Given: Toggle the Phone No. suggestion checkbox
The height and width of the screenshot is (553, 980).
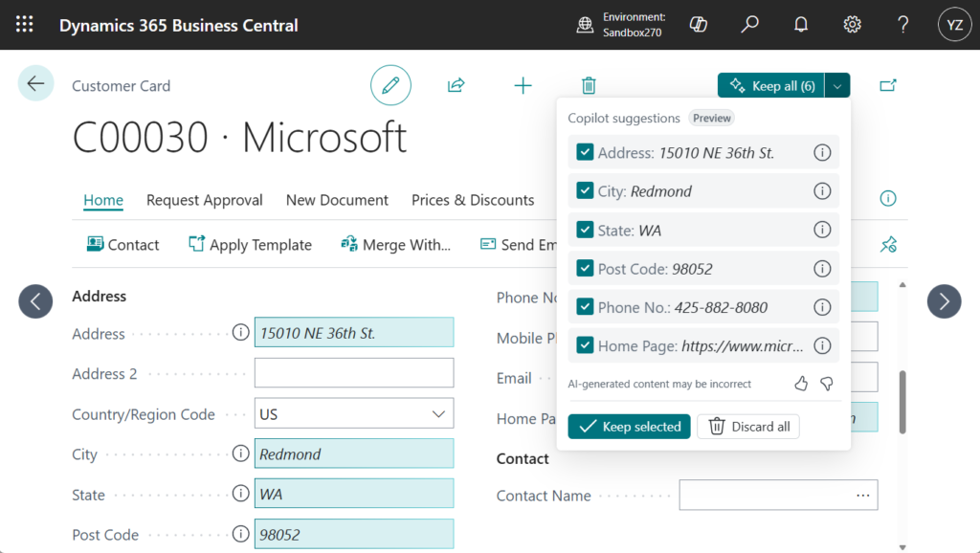Looking at the screenshot, I should pyautogui.click(x=585, y=307).
